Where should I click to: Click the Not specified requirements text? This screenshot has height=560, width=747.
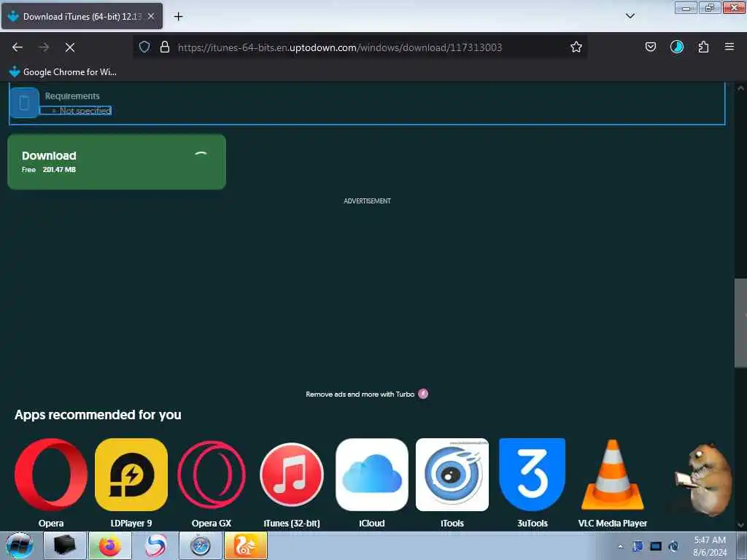85,111
